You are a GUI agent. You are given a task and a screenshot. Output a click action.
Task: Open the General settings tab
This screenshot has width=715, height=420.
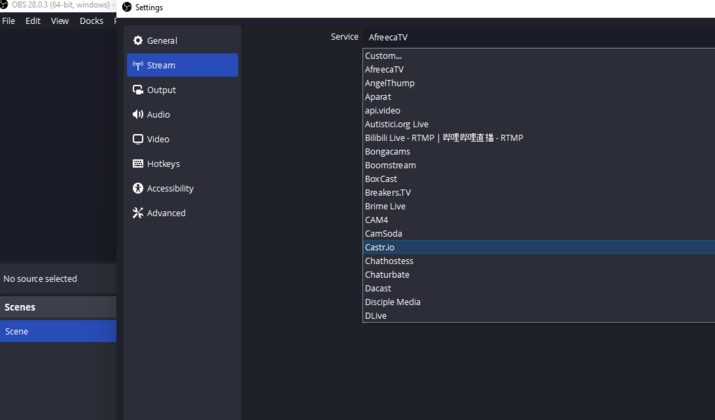coord(182,41)
